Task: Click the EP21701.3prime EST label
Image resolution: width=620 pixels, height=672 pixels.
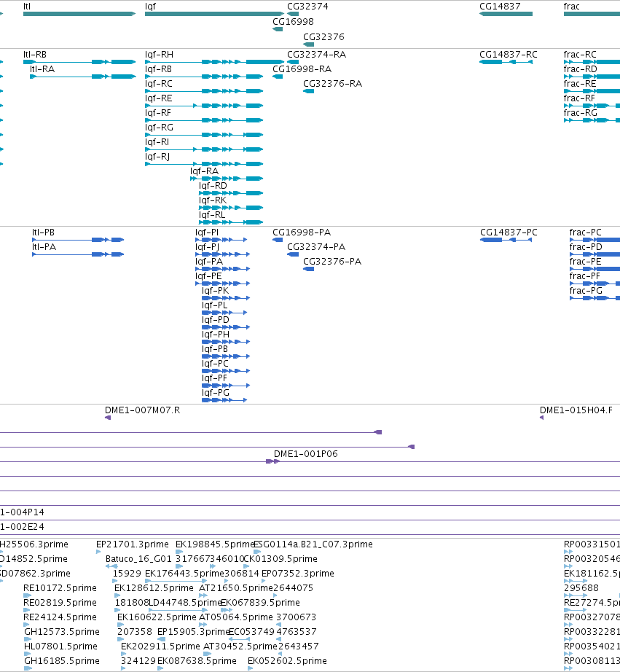Action: pyautogui.click(x=133, y=544)
